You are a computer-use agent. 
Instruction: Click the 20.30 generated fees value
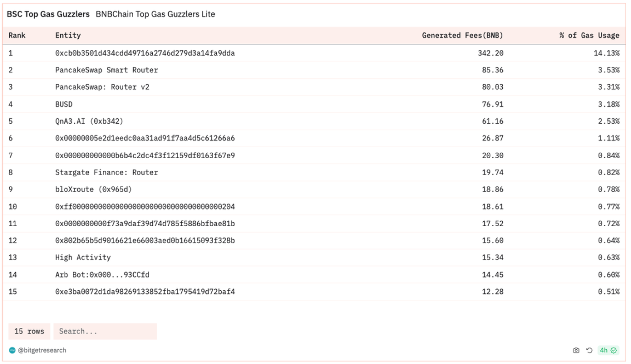click(492, 155)
